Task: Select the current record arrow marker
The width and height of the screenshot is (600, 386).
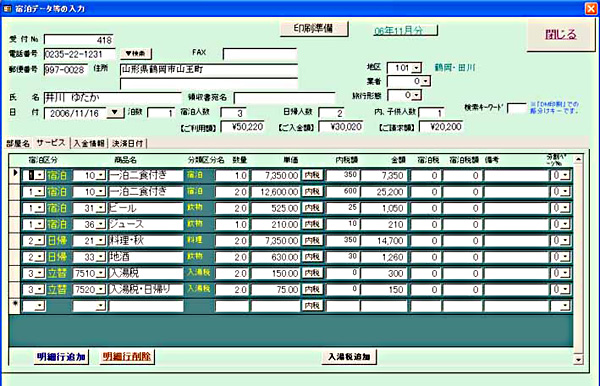Action: (15, 175)
